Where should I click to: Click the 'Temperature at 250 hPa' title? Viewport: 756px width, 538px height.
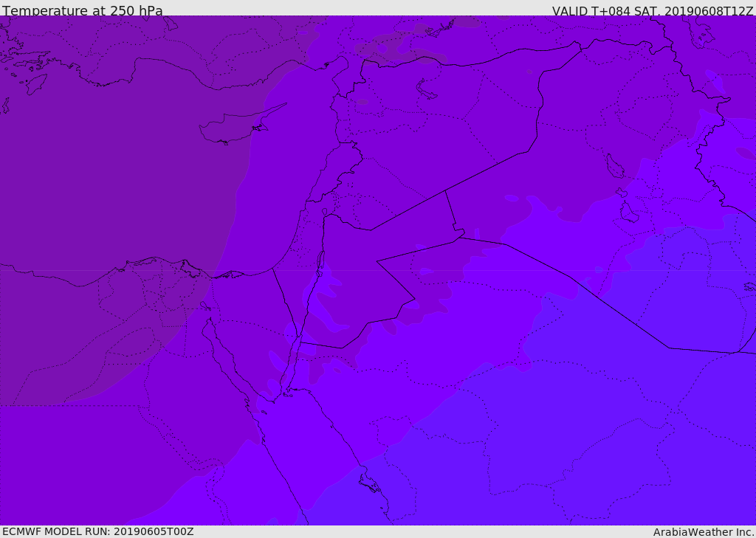(x=83, y=10)
